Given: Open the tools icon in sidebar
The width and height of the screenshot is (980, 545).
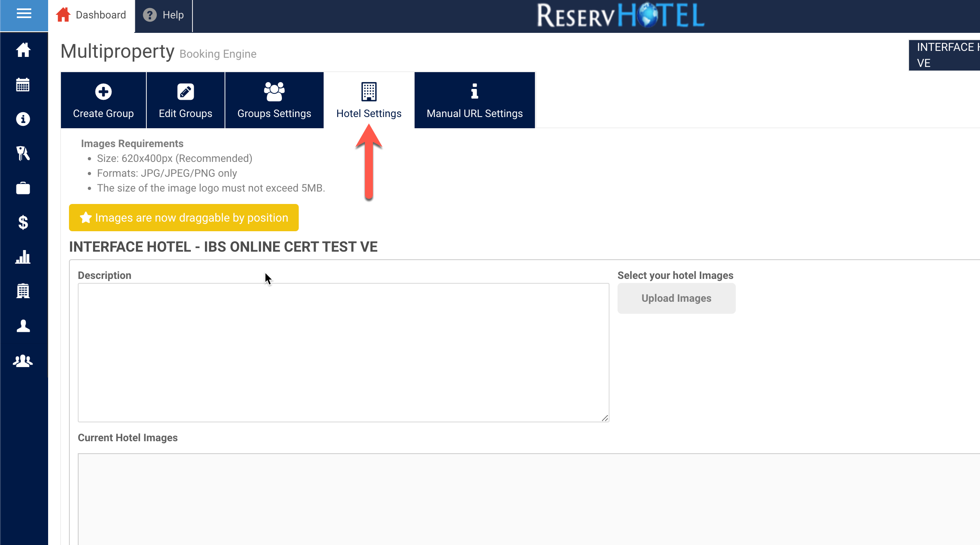Looking at the screenshot, I should point(23,153).
